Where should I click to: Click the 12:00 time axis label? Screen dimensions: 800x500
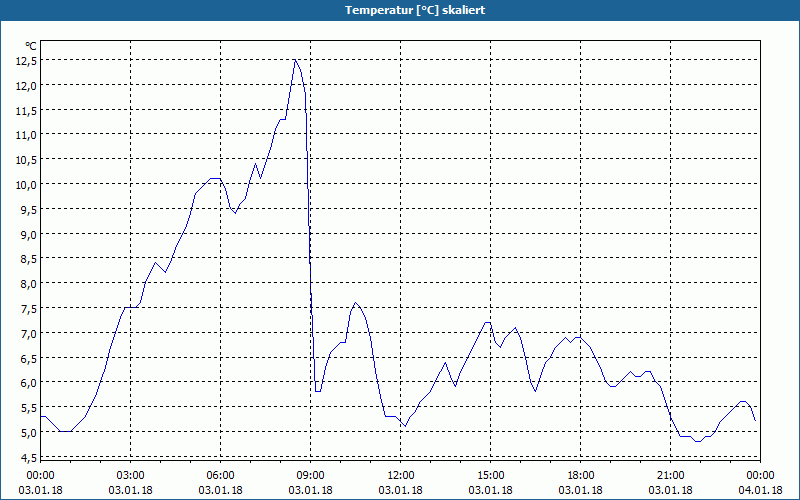(401, 476)
